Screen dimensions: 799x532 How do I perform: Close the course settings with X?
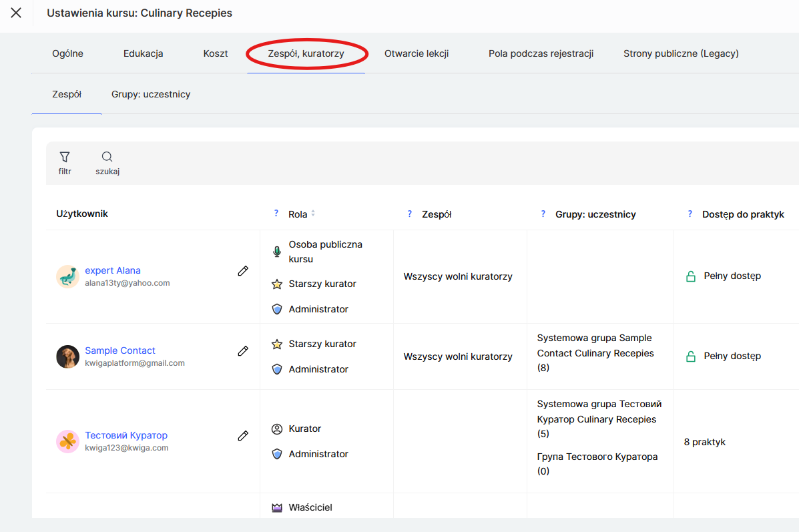(x=16, y=13)
